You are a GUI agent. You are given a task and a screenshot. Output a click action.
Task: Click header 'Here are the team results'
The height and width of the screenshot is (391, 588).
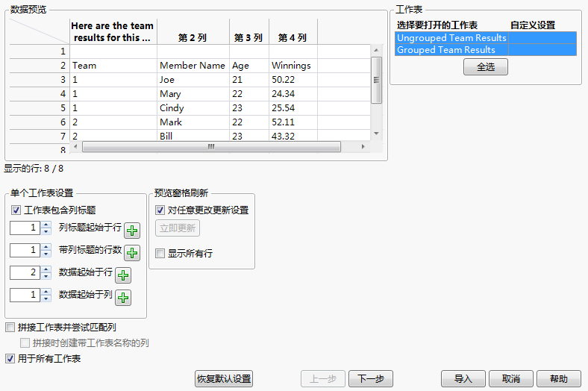(113, 31)
